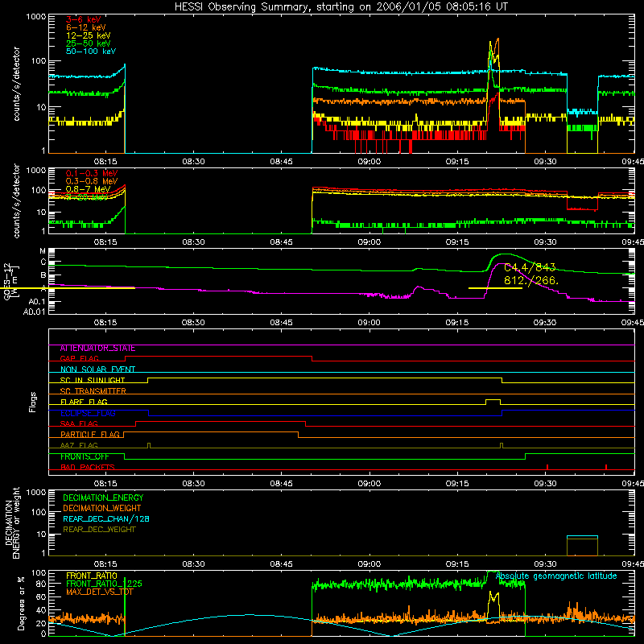The height and width of the screenshot is (644, 644).
Task: Select the BAD_PACKETS flag label
Action: coord(88,467)
